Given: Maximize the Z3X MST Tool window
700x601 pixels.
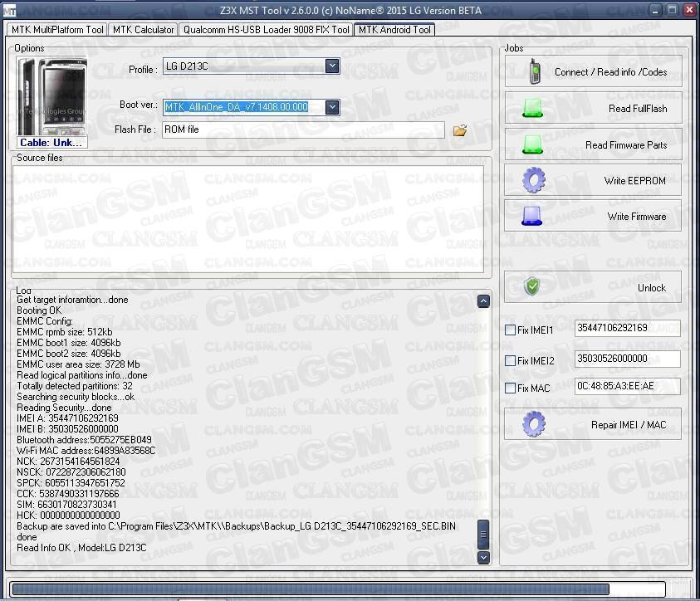Looking at the screenshot, I should [x=672, y=10].
